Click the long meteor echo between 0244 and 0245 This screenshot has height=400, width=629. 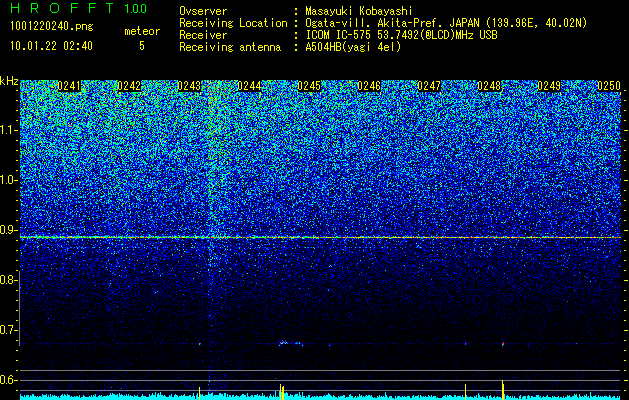click(x=291, y=343)
